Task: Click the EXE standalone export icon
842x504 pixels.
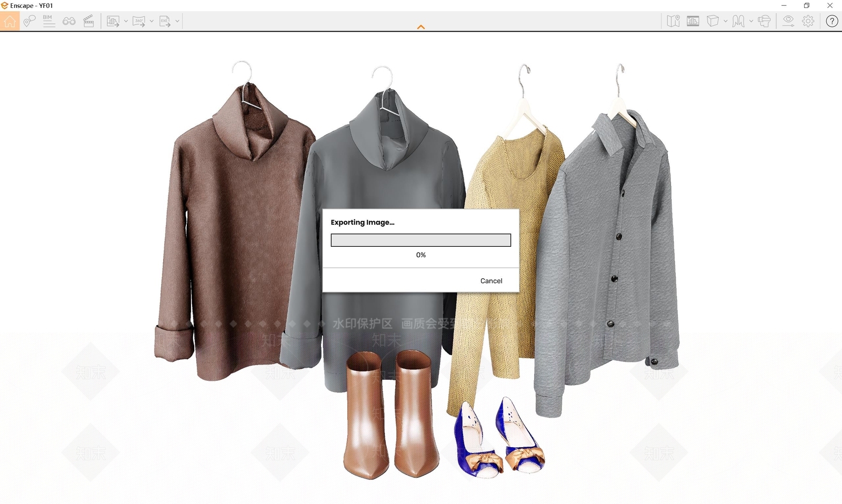Action: pyautogui.click(x=165, y=21)
